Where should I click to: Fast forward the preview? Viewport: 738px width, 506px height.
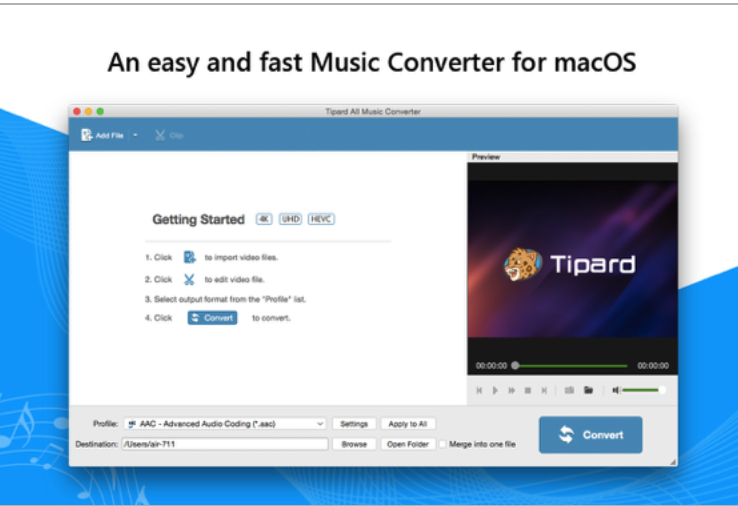(x=512, y=390)
